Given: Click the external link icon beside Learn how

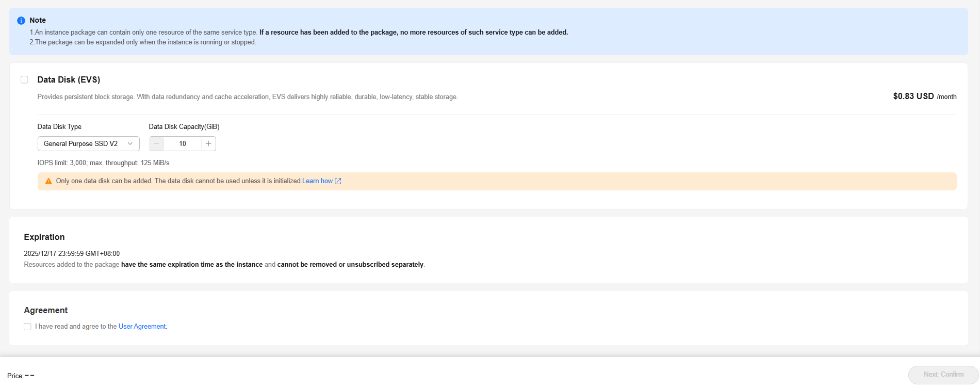Looking at the screenshot, I should (x=338, y=181).
